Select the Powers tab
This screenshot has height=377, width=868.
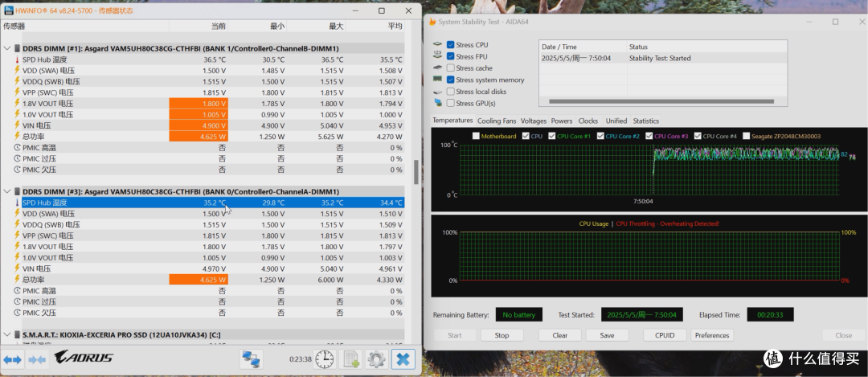[x=561, y=121]
